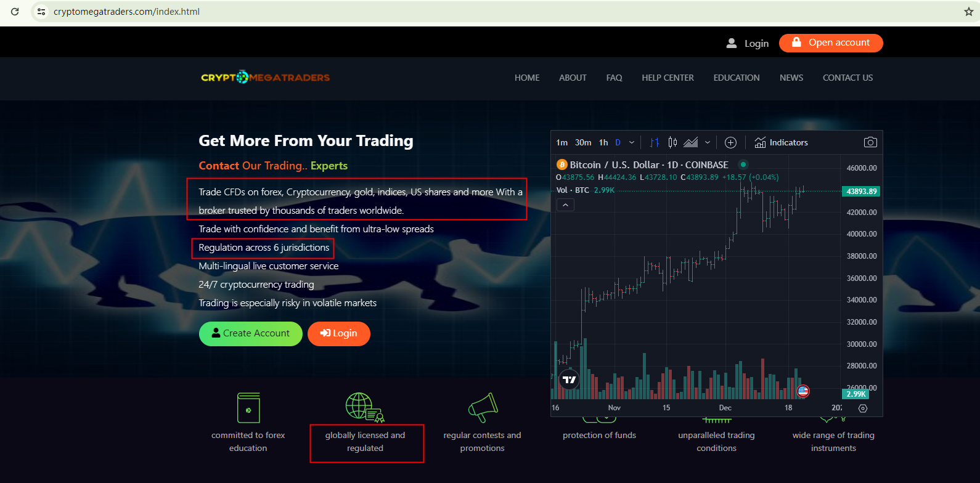
Task: Switch chart to 1m interval
Action: coord(561,142)
